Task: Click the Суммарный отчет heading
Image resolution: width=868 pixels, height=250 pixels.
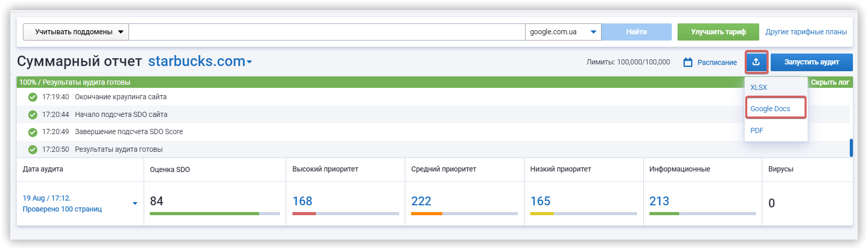Action: [x=80, y=61]
